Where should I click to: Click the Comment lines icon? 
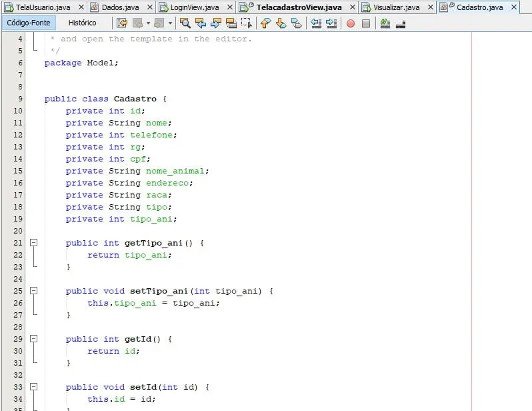[x=385, y=23]
